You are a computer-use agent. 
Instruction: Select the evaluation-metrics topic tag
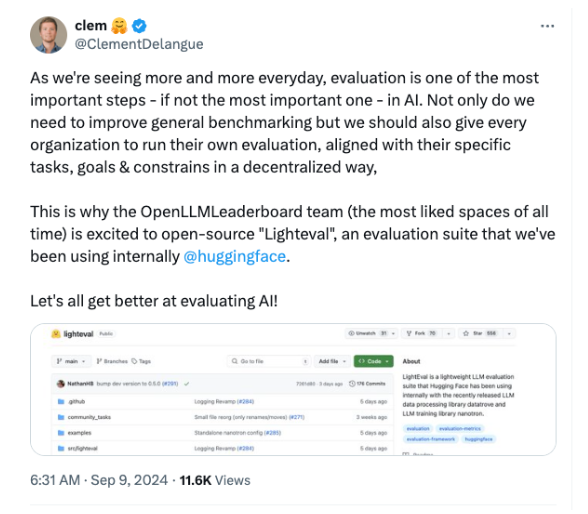460,429
